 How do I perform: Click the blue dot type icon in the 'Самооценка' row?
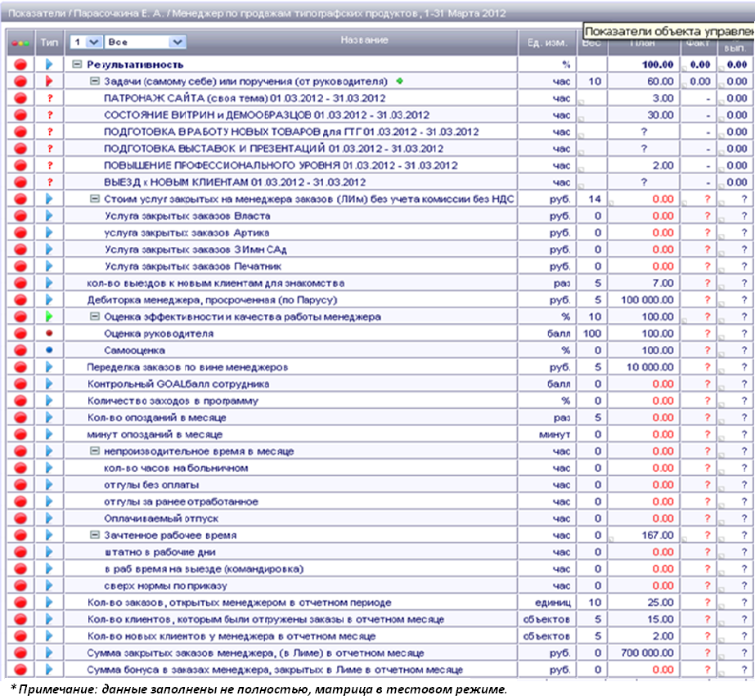click(49, 350)
